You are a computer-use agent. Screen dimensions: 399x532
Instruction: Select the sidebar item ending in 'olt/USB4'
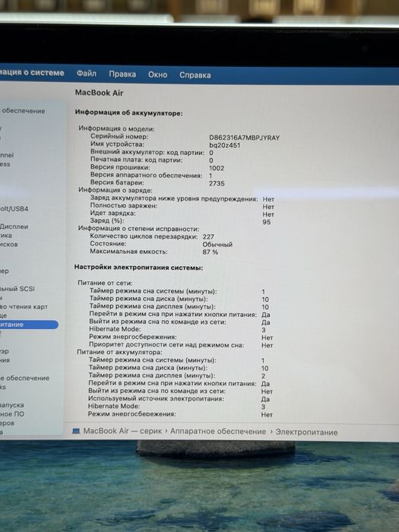point(14,209)
